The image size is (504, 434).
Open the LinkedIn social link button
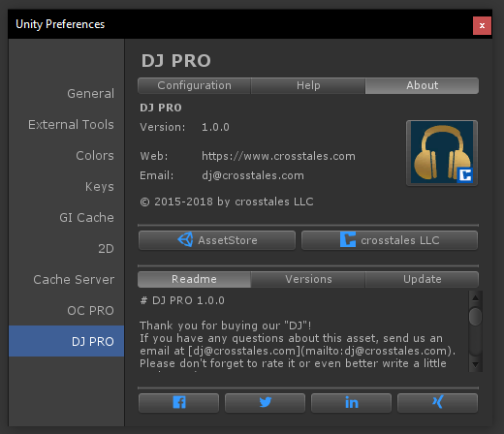click(x=351, y=402)
